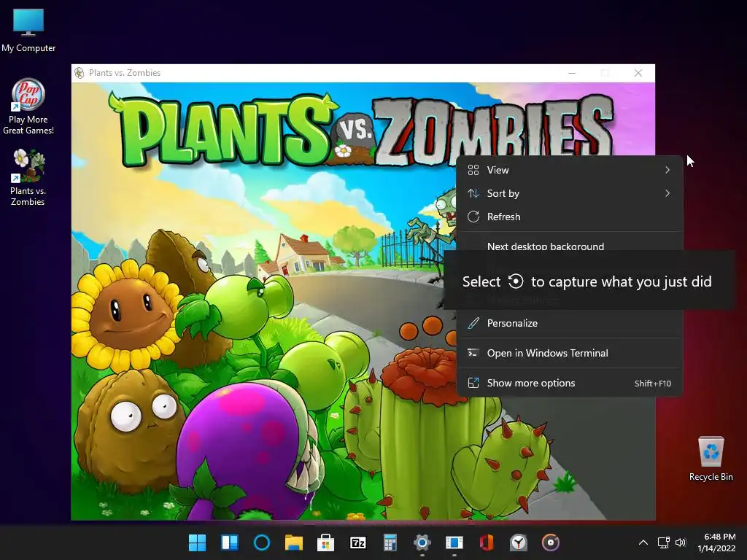
Task: Open Microsoft Office from taskbar
Action: tap(487, 542)
